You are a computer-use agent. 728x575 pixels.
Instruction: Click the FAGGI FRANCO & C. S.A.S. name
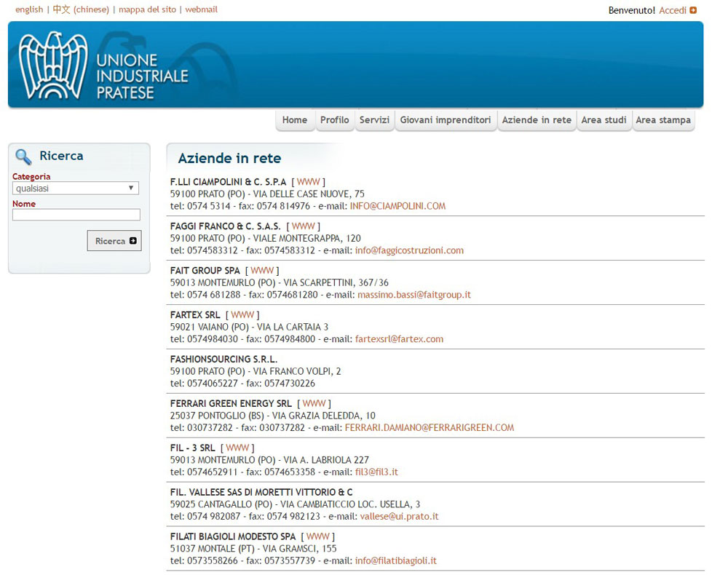click(226, 226)
